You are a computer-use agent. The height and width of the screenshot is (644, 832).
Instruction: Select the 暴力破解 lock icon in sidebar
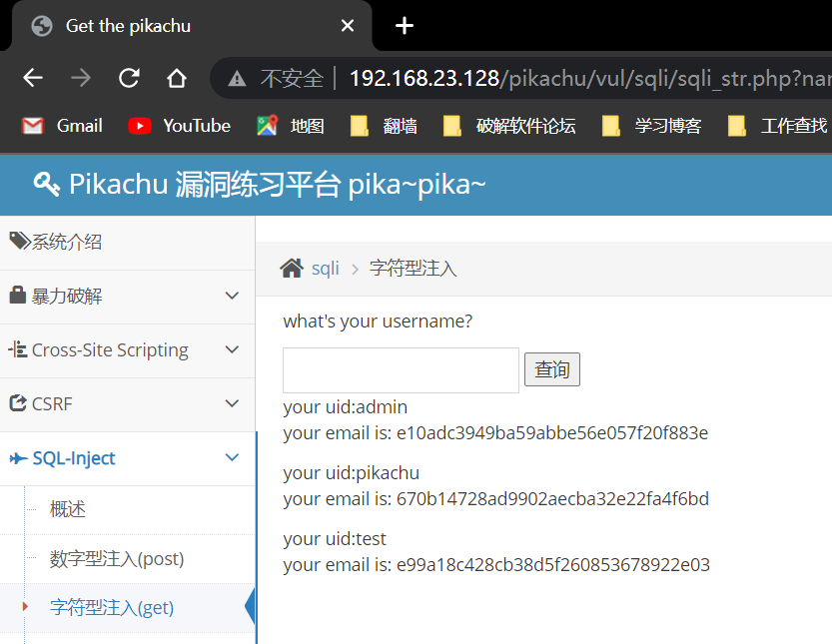pos(18,297)
